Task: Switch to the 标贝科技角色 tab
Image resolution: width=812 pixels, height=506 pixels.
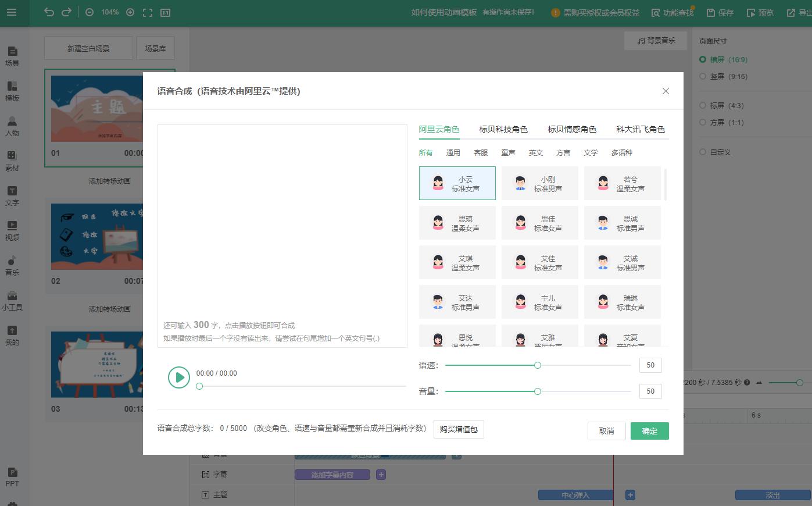Action: (x=503, y=129)
